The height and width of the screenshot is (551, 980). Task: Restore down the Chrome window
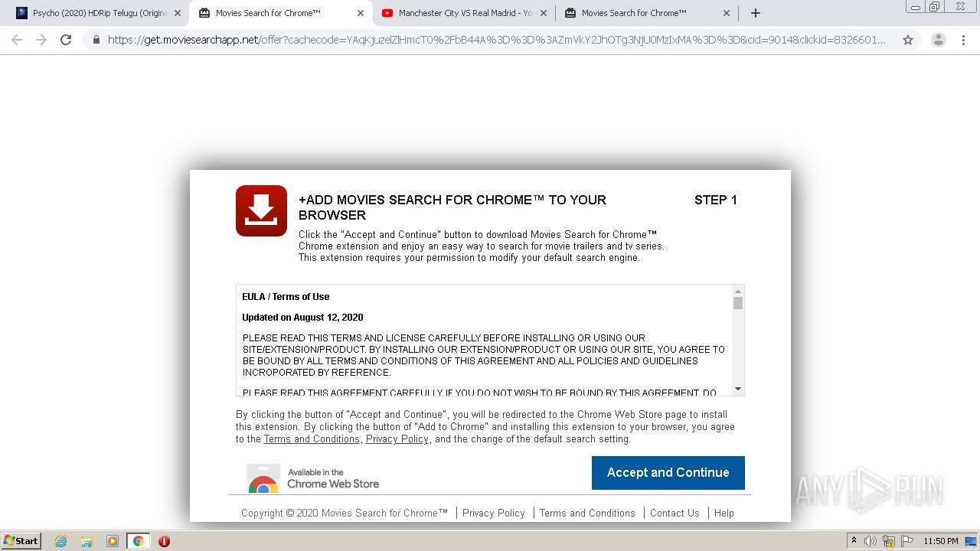(x=936, y=6)
